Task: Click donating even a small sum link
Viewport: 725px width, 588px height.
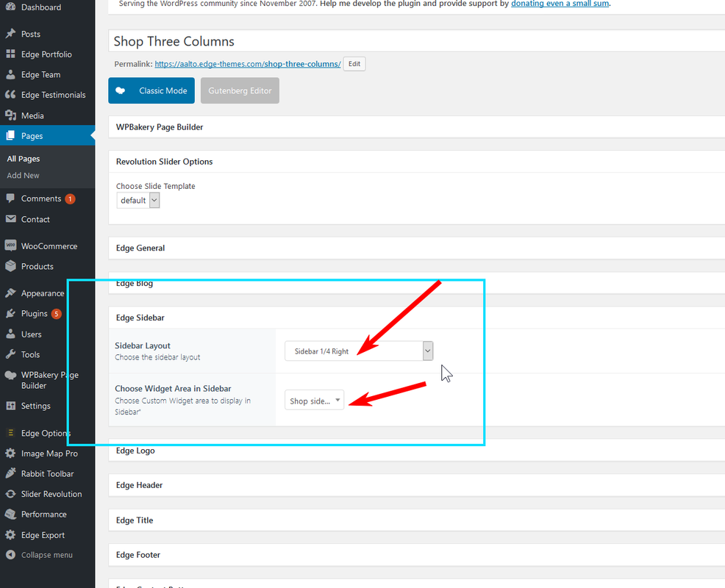Action: (x=560, y=4)
